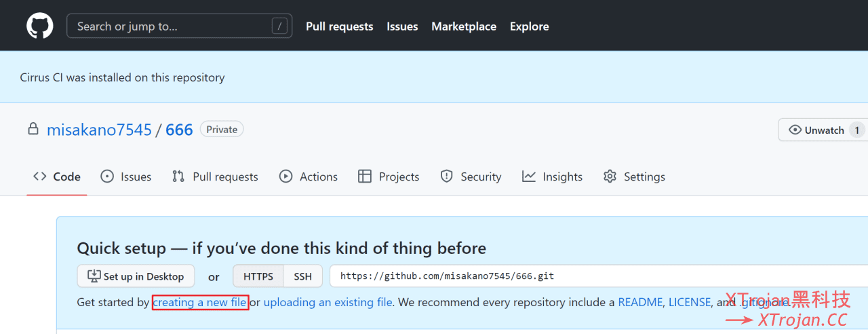Switch to the Code tab
Screen dimensions: 868x334
[x=57, y=177]
